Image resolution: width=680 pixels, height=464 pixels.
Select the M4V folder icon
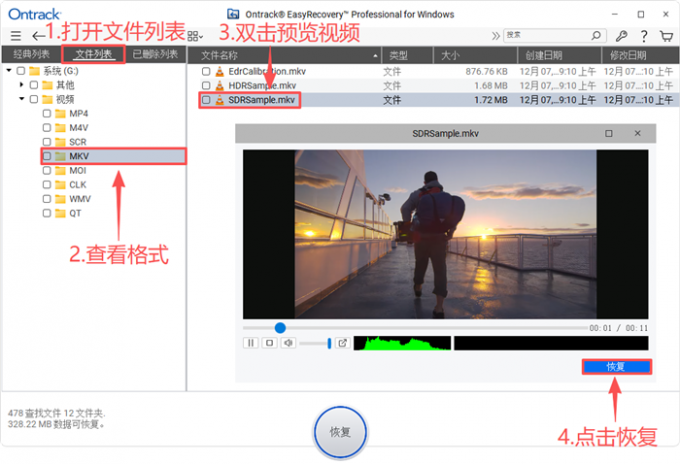[60, 127]
